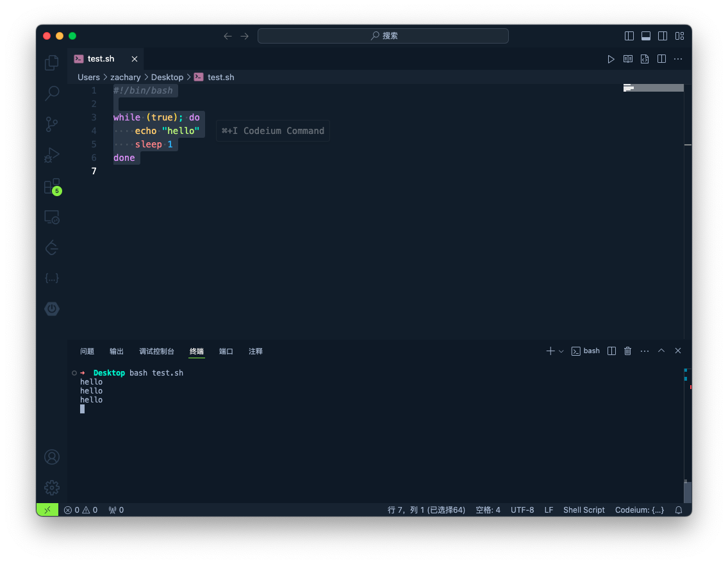
Task: Toggle the primary side bar layout button
Action: click(x=629, y=36)
